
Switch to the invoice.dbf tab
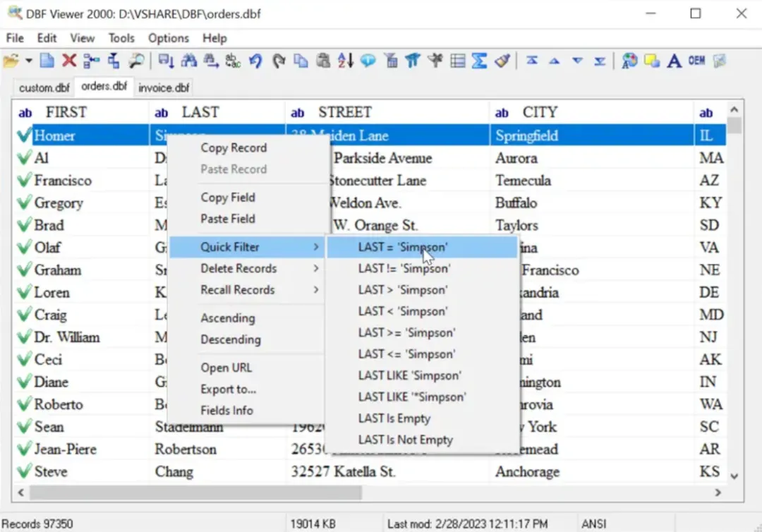tap(164, 88)
